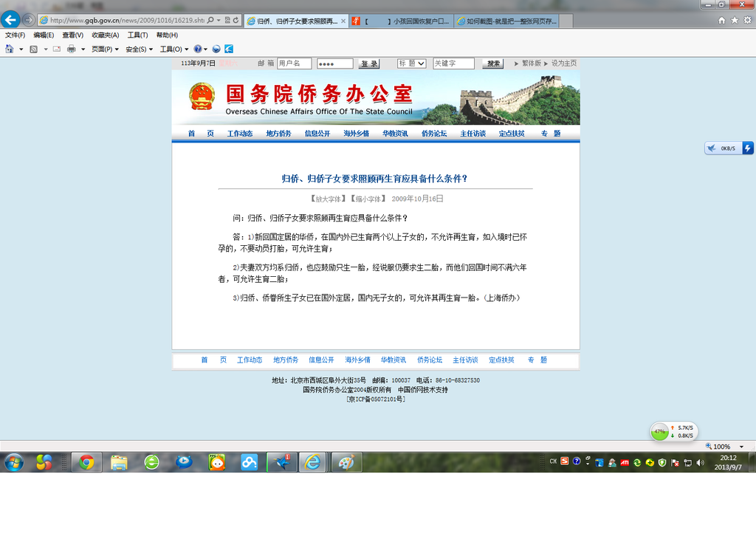Viewport: 756px width, 553px height.
Task: Click the 设为主页 link
Action: [x=563, y=63]
